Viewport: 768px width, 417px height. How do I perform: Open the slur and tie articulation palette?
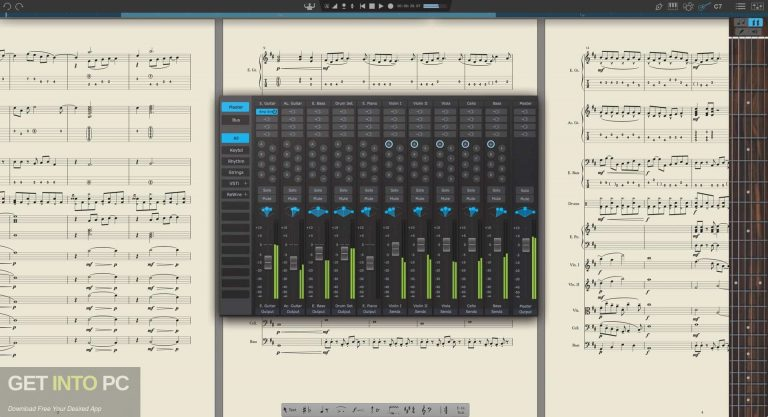click(341, 410)
